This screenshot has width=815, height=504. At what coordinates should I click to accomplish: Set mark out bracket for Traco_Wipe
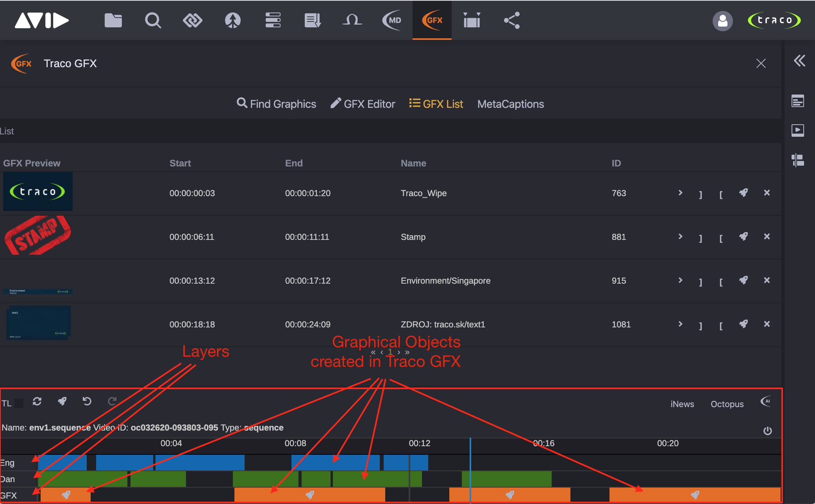click(x=701, y=194)
